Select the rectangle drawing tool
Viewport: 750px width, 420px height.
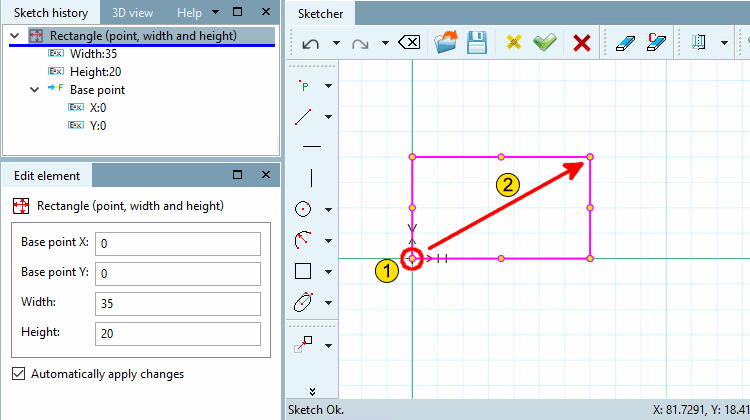pos(303,271)
